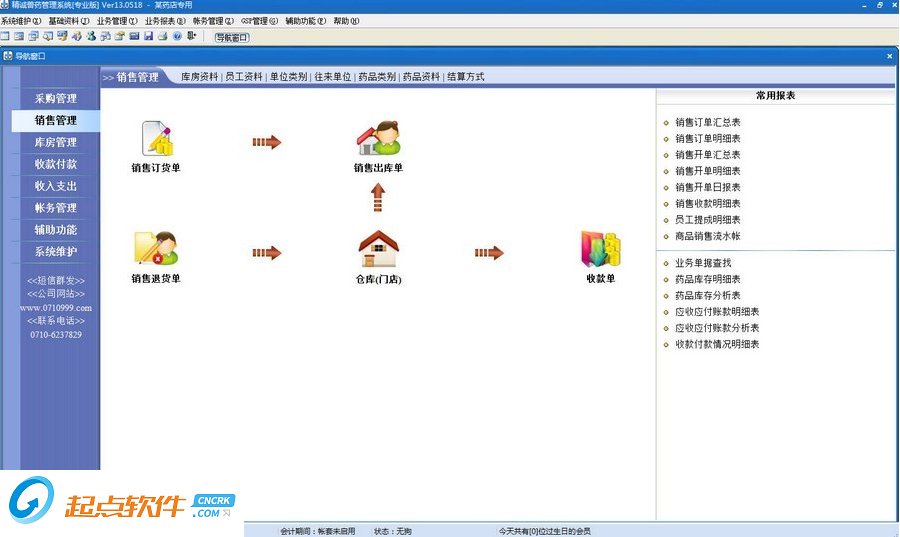Select 收入支出 in the sidebar
This screenshot has width=900, height=537.
[56, 186]
